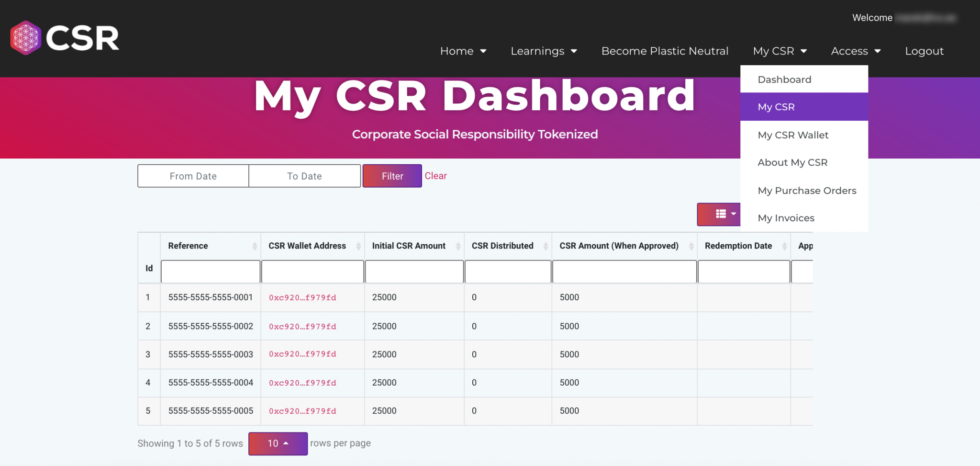Open the Dashboard menu entry
980x466 pixels.
(784, 79)
